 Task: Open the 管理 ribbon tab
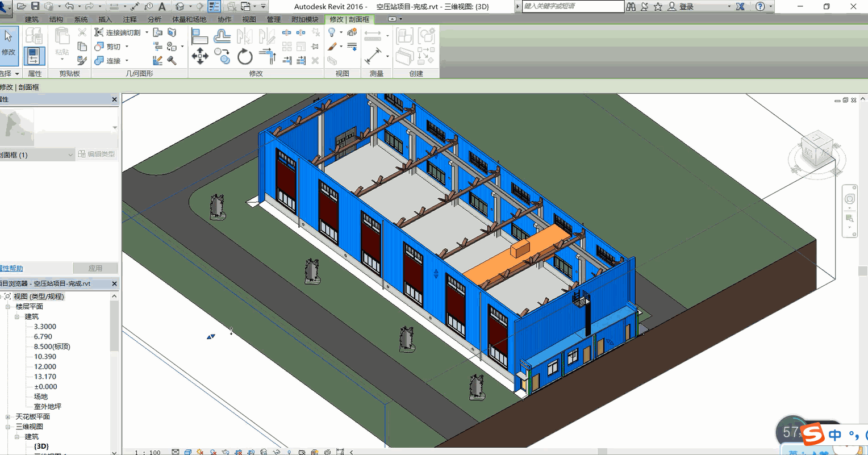click(274, 19)
